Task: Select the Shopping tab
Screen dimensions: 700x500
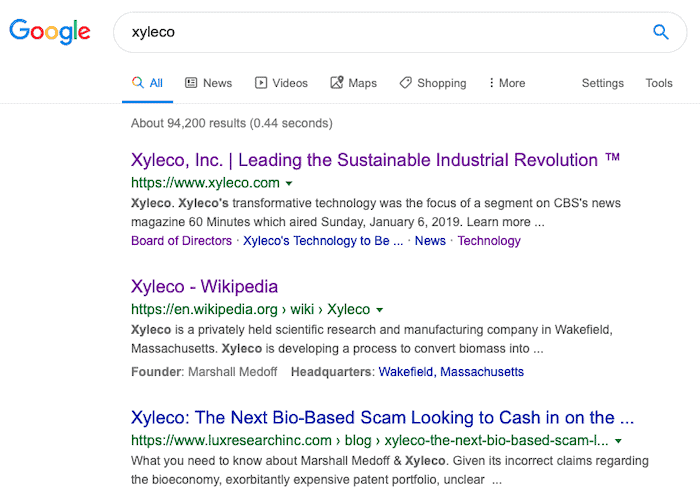Action: pyautogui.click(x=433, y=83)
